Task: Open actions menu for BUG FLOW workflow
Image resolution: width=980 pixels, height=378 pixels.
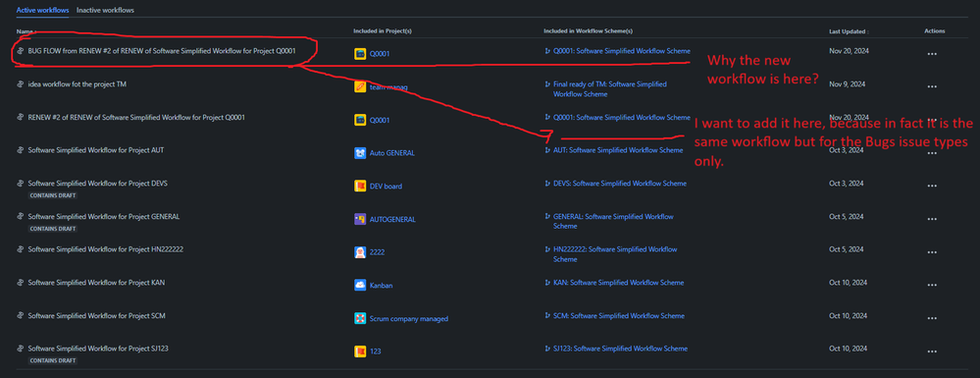Action: click(932, 54)
